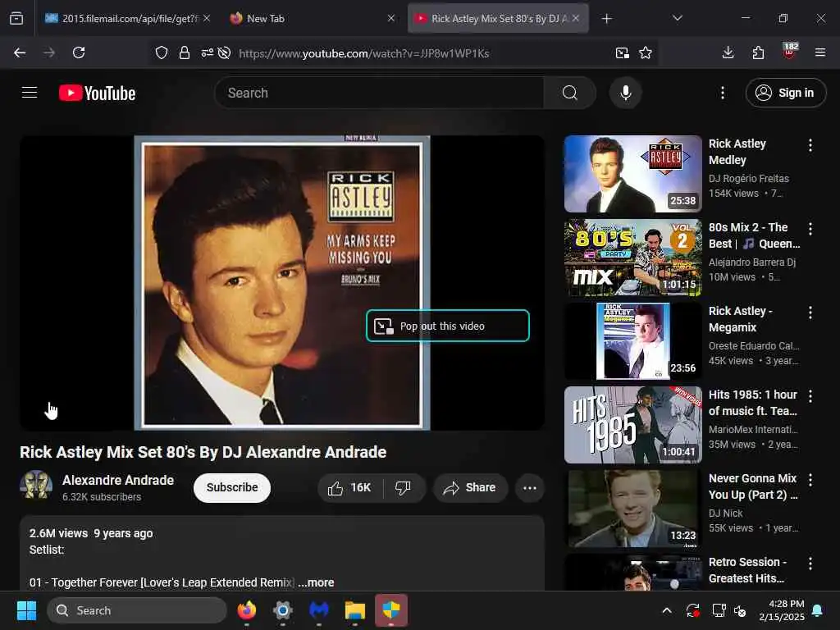This screenshot has height=630, width=840.
Task: Search with your voice microphone
Action: point(625,93)
